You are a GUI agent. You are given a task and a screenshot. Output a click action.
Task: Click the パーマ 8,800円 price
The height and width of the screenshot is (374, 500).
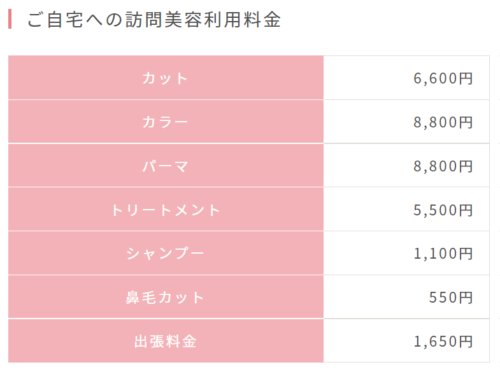click(443, 166)
